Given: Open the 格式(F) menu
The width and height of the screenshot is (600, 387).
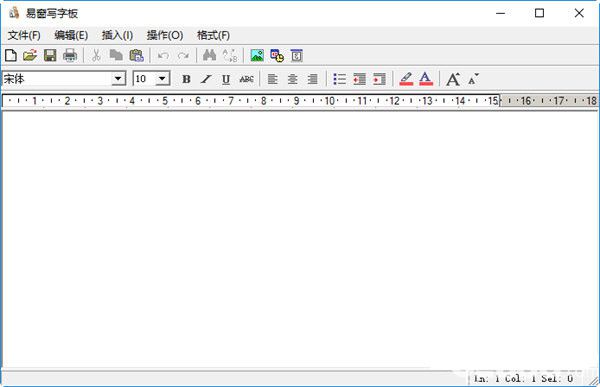Looking at the screenshot, I should coord(214,35).
